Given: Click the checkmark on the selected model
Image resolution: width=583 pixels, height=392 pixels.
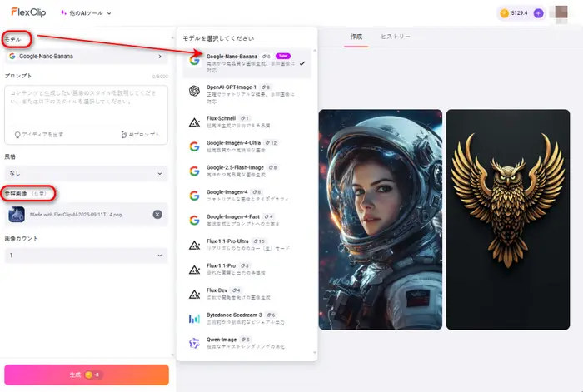Looking at the screenshot, I should pyautogui.click(x=302, y=63).
